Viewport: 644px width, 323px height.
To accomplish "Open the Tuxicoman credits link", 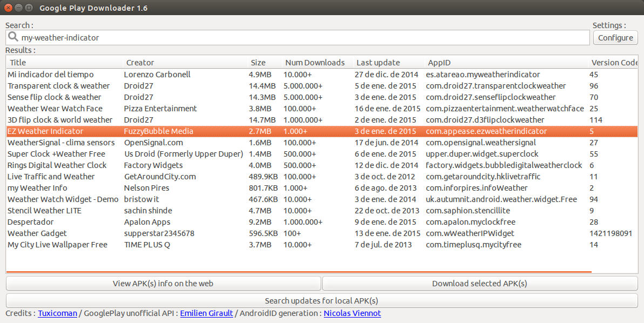I will click(58, 313).
